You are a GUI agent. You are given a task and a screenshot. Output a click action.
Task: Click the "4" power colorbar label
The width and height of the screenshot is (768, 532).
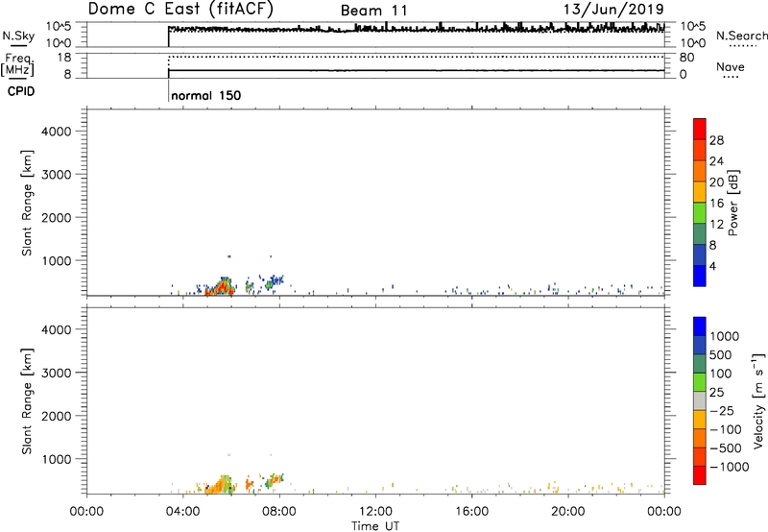[713, 266]
